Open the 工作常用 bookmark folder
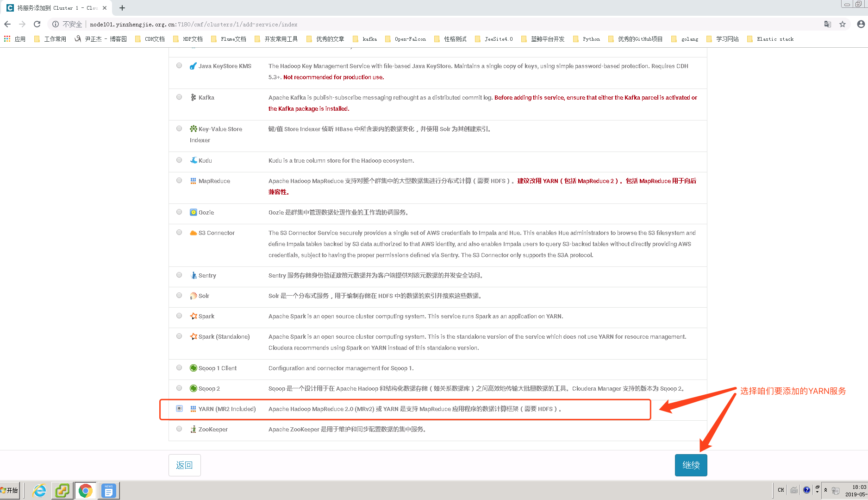The height and width of the screenshot is (500, 868). (x=50, y=39)
